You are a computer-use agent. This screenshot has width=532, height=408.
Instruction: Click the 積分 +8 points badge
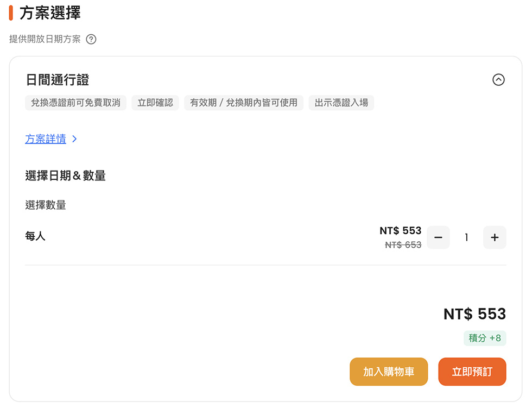pos(484,338)
